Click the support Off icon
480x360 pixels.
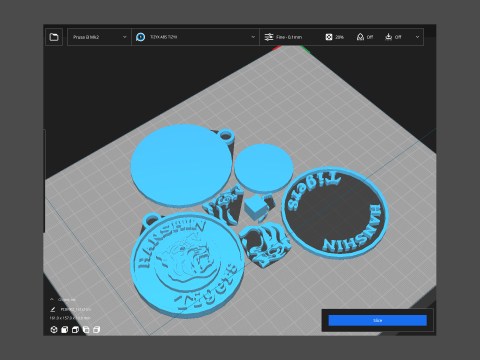[360, 37]
